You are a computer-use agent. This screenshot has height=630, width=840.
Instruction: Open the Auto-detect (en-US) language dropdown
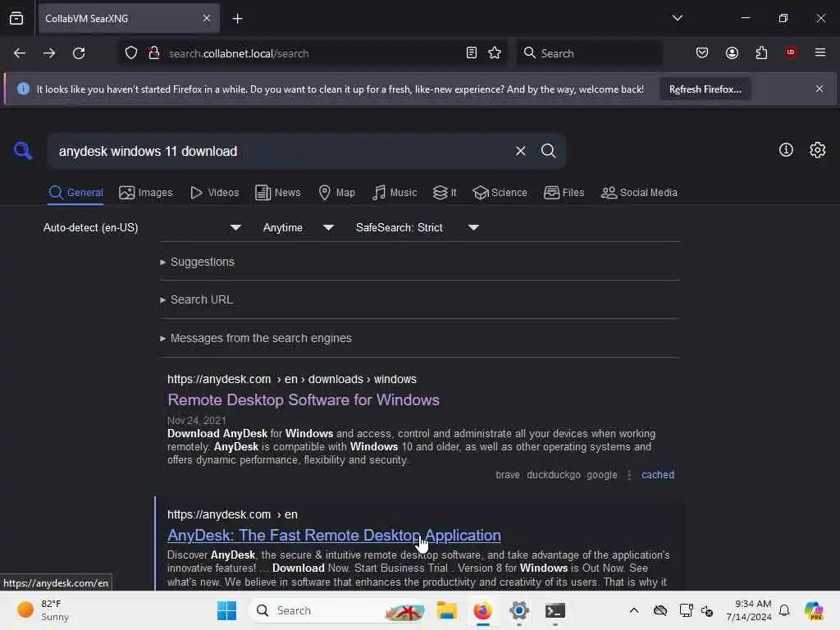coord(143,228)
